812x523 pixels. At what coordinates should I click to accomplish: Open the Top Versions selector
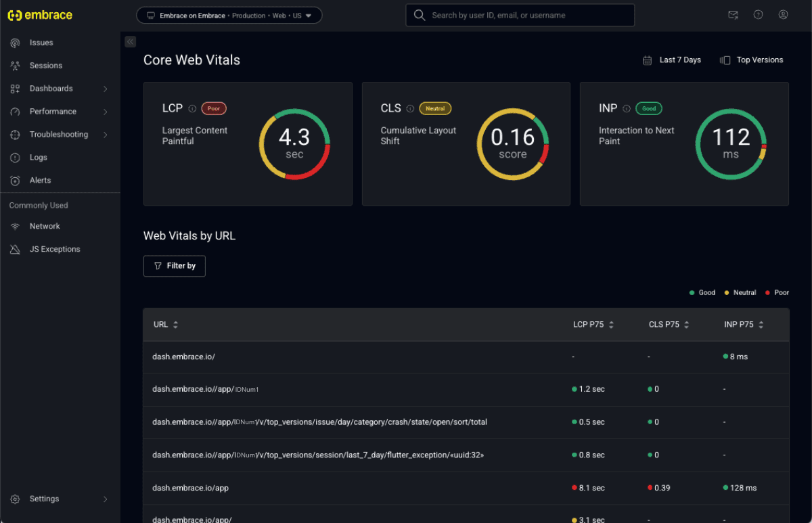[752, 60]
